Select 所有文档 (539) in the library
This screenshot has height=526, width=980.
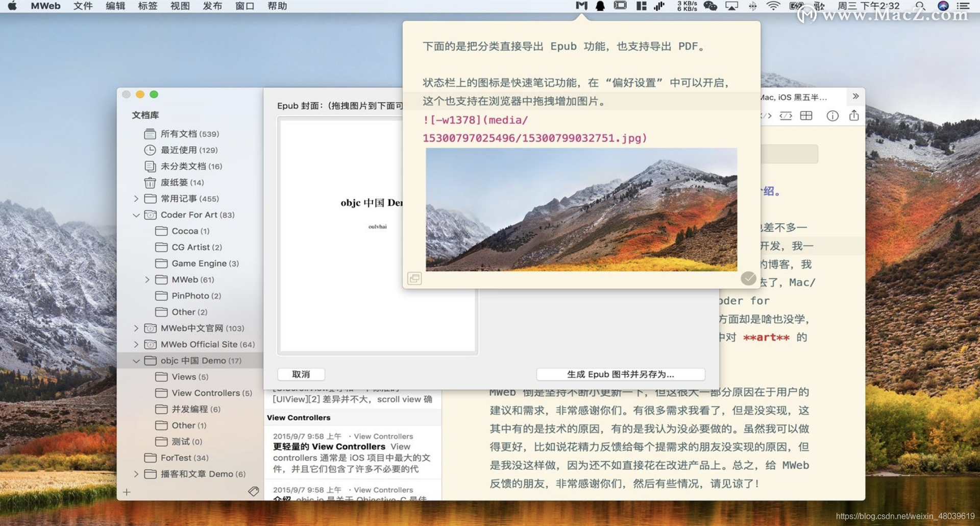(190, 134)
